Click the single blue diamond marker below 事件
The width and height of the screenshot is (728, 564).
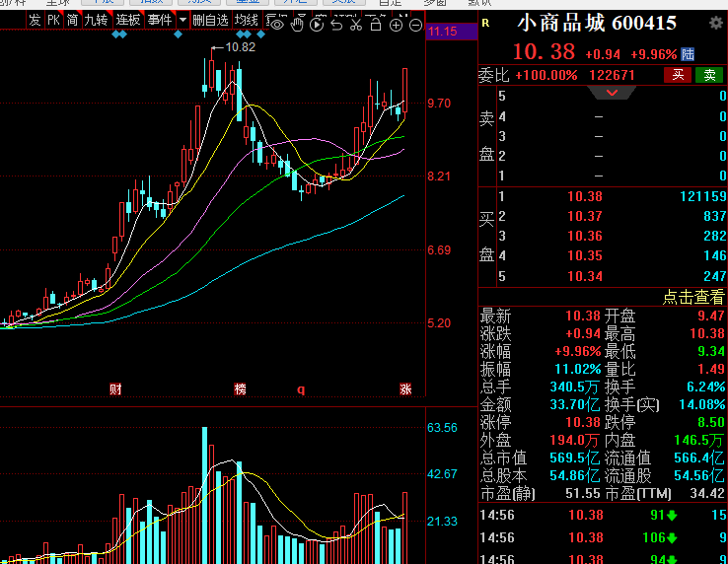coord(178,35)
